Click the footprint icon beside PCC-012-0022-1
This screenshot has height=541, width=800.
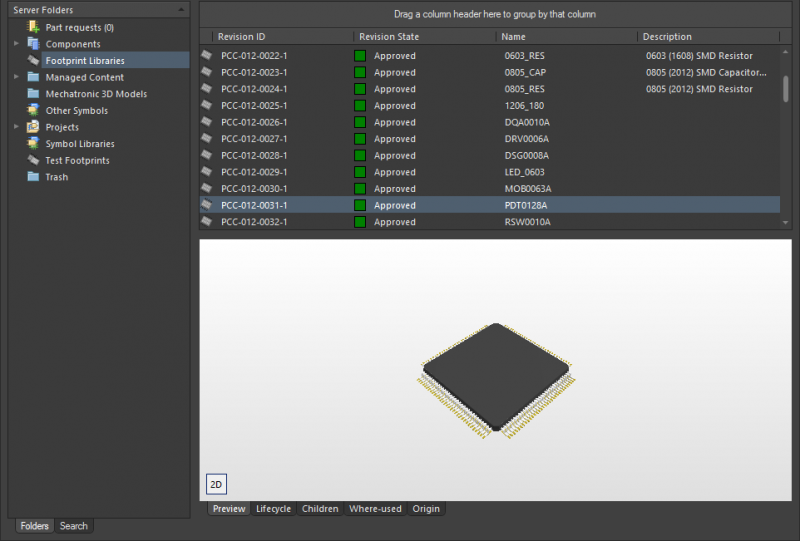click(x=207, y=56)
